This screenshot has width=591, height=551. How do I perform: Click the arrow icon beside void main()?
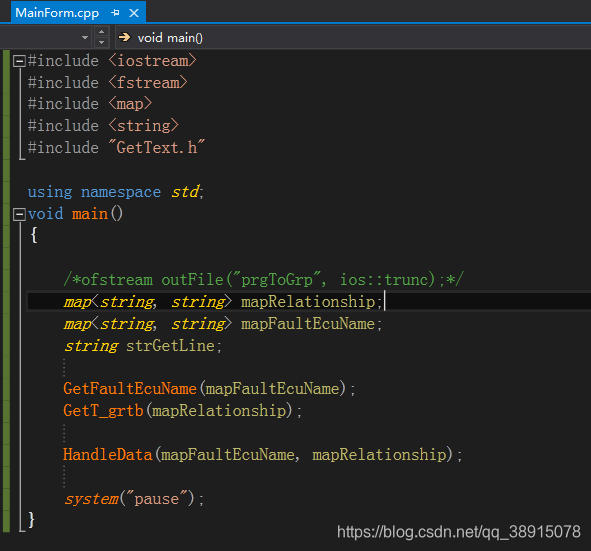[124, 37]
